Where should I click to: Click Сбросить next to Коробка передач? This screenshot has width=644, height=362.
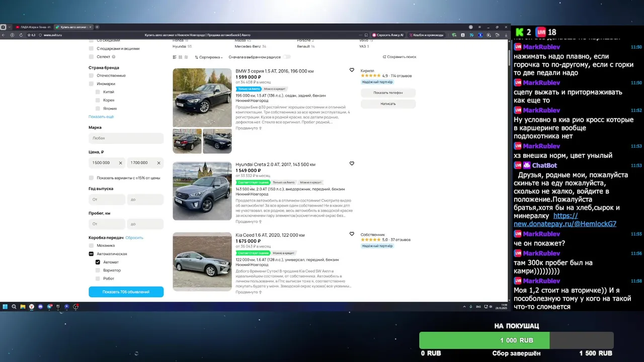tap(134, 237)
